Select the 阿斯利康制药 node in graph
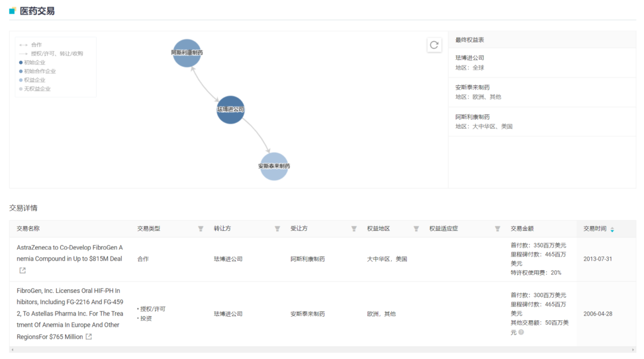 coord(187,53)
